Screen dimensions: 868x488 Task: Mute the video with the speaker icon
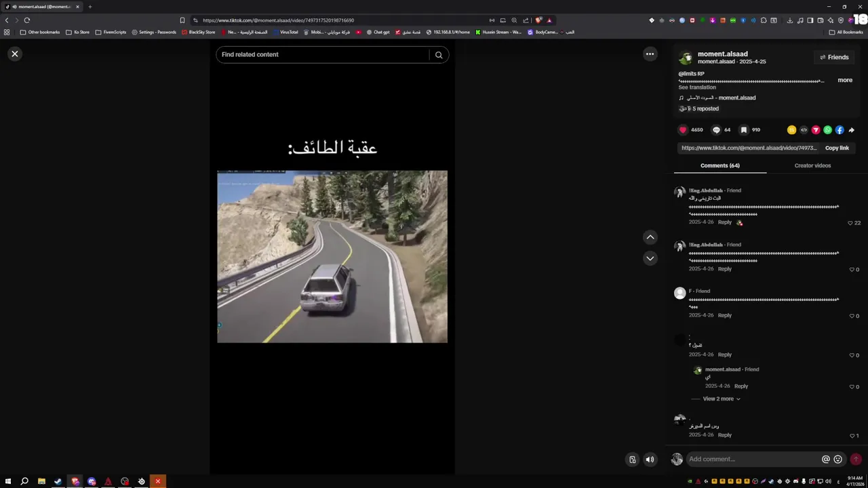click(x=650, y=460)
